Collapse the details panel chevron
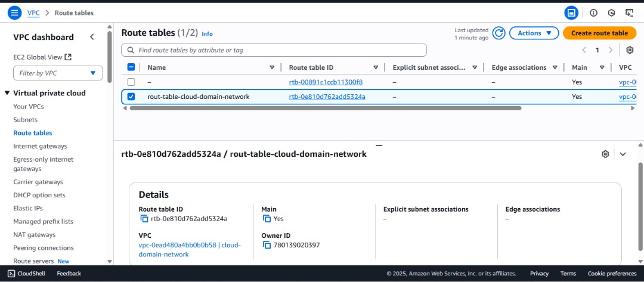Screen dimensions: 644x282 point(623,154)
